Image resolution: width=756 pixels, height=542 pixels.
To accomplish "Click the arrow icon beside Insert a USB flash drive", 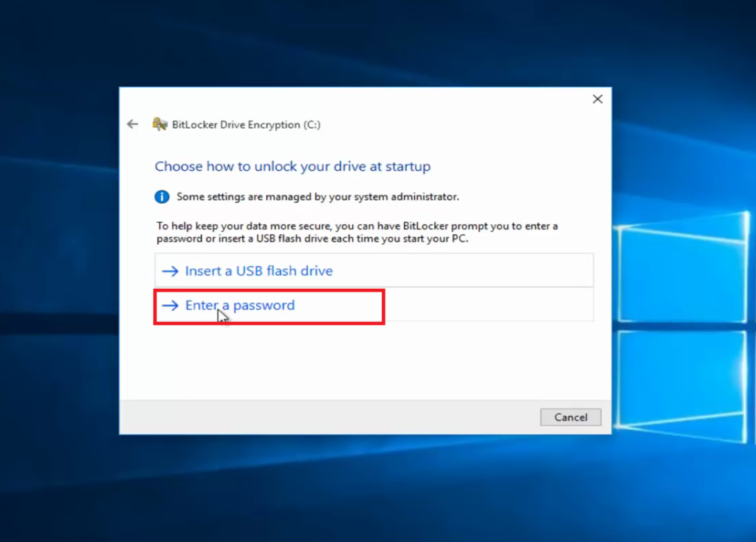I will (170, 270).
